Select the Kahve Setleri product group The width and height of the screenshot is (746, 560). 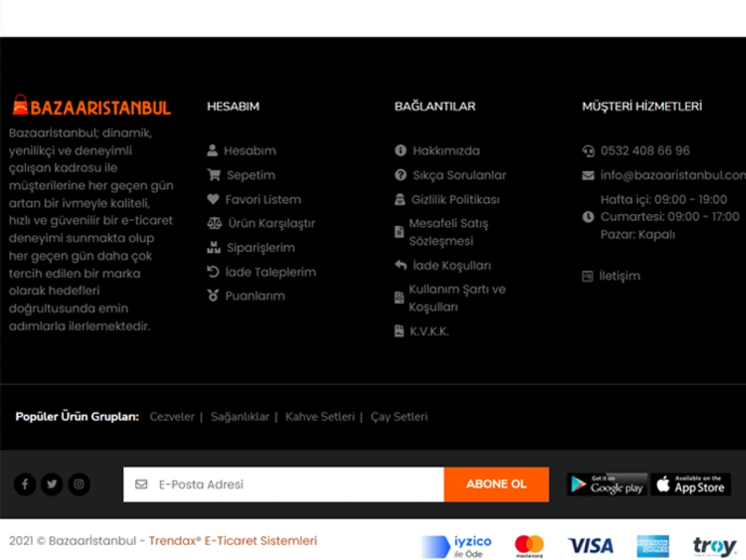click(x=320, y=416)
